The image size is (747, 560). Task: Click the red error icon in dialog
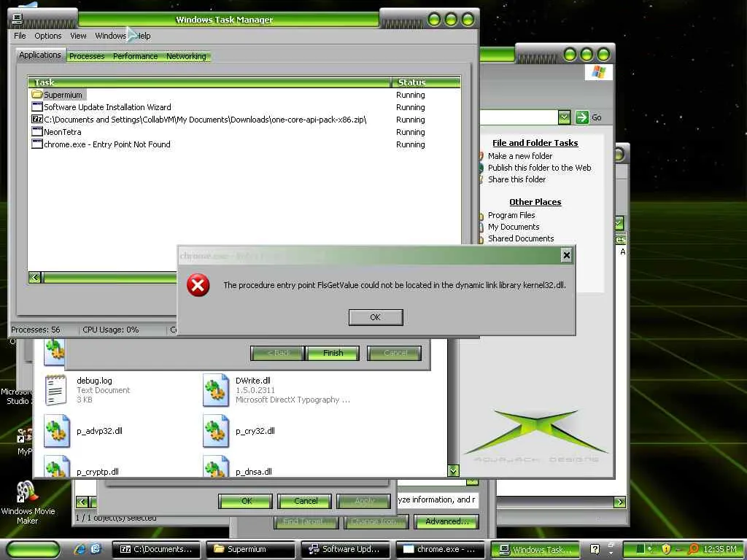click(x=198, y=285)
